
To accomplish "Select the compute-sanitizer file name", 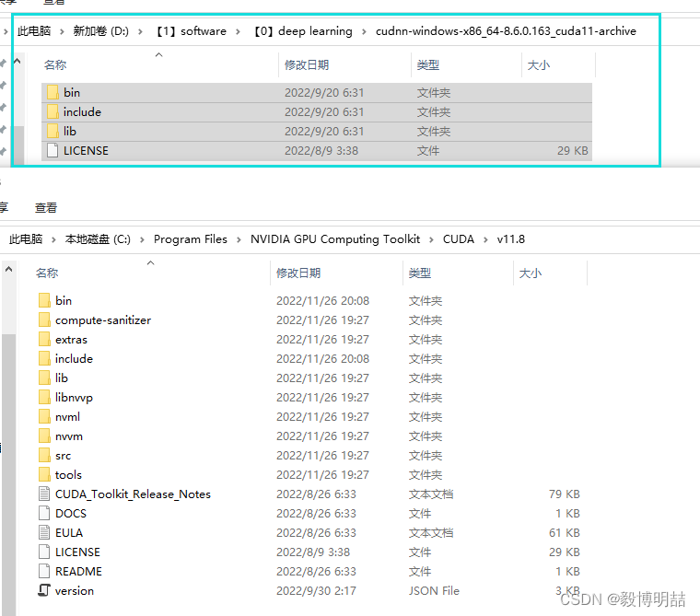I will 103,320.
